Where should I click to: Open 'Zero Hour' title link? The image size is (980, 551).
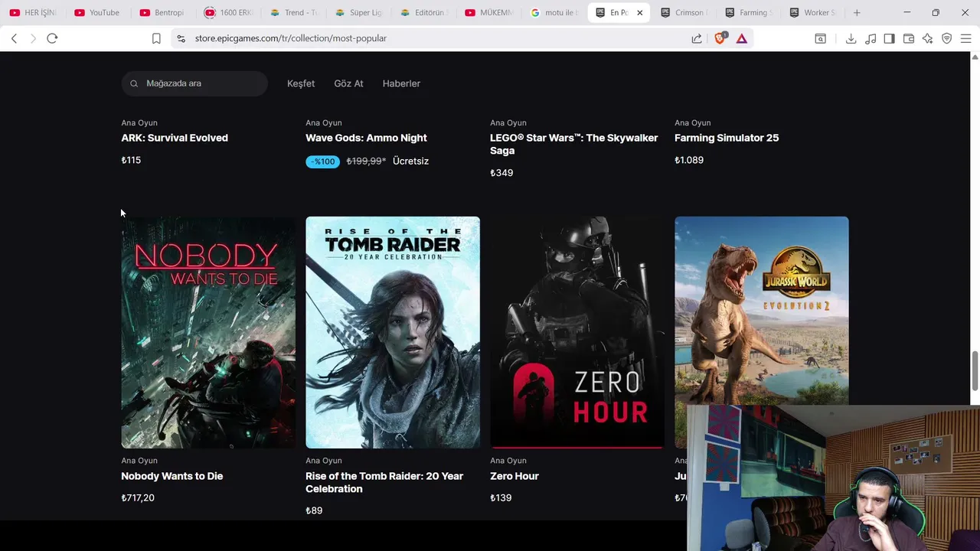pyautogui.click(x=514, y=476)
